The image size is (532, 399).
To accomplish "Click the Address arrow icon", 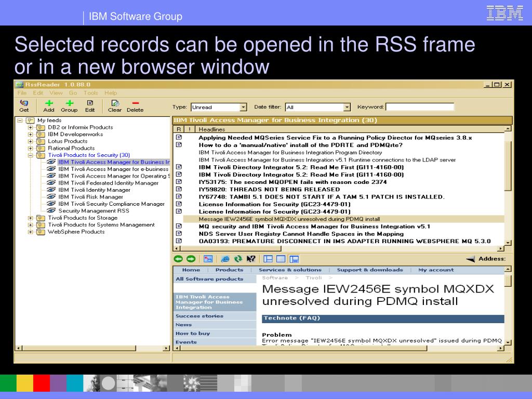I will 471,259.
